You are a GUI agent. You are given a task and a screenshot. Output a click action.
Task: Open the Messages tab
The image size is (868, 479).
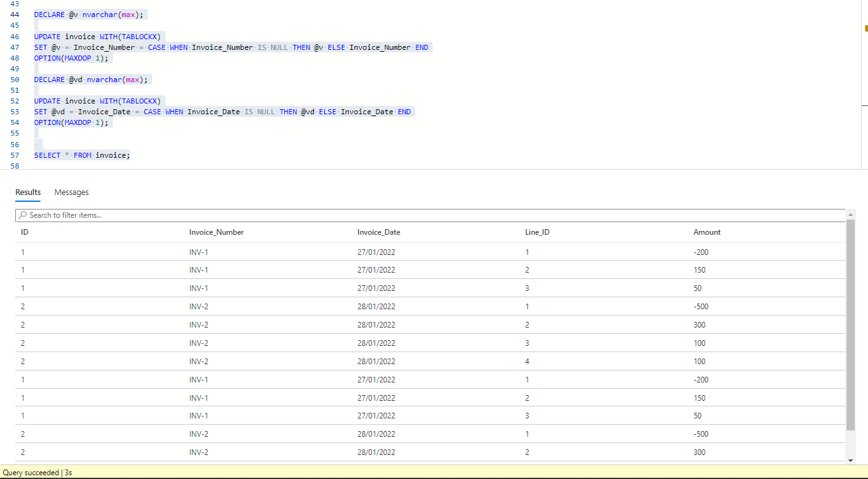pyautogui.click(x=71, y=192)
